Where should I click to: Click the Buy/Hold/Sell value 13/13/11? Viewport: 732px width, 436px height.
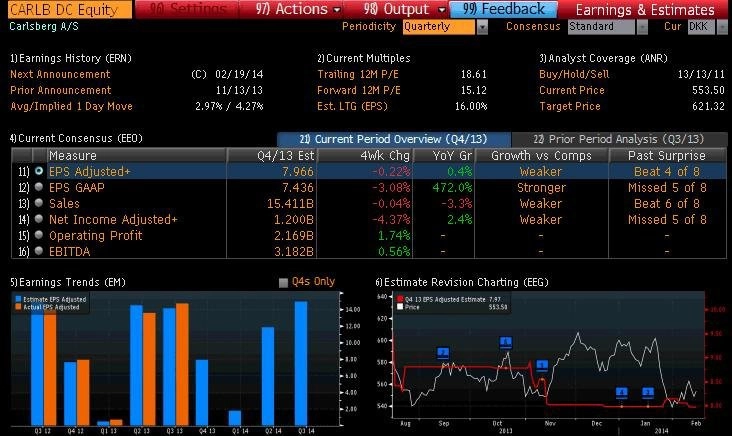(x=702, y=74)
